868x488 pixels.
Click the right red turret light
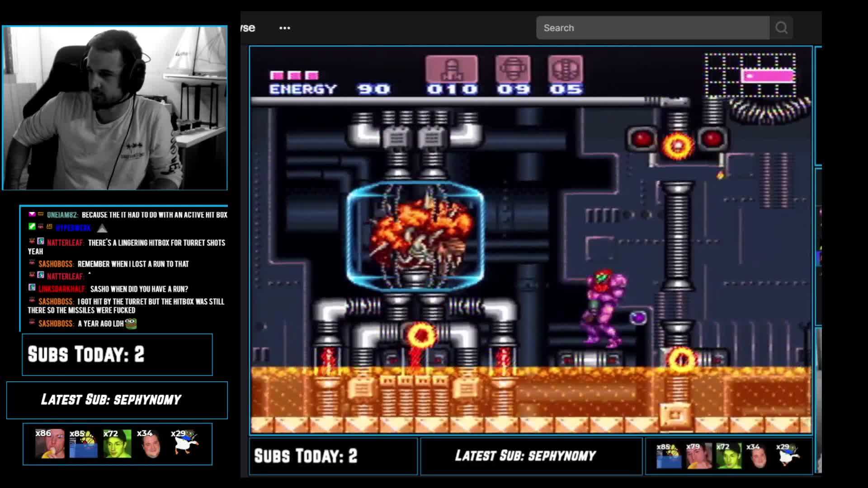712,138
